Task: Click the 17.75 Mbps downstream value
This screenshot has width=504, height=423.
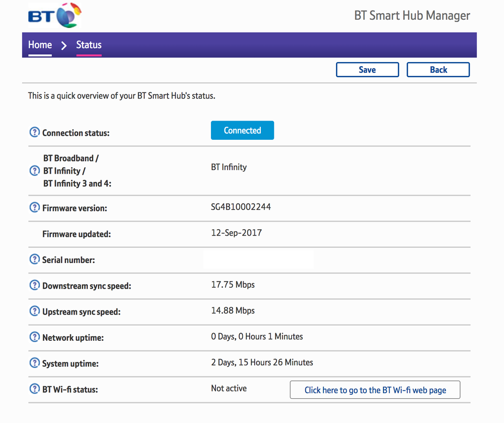Action: point(233,285)
